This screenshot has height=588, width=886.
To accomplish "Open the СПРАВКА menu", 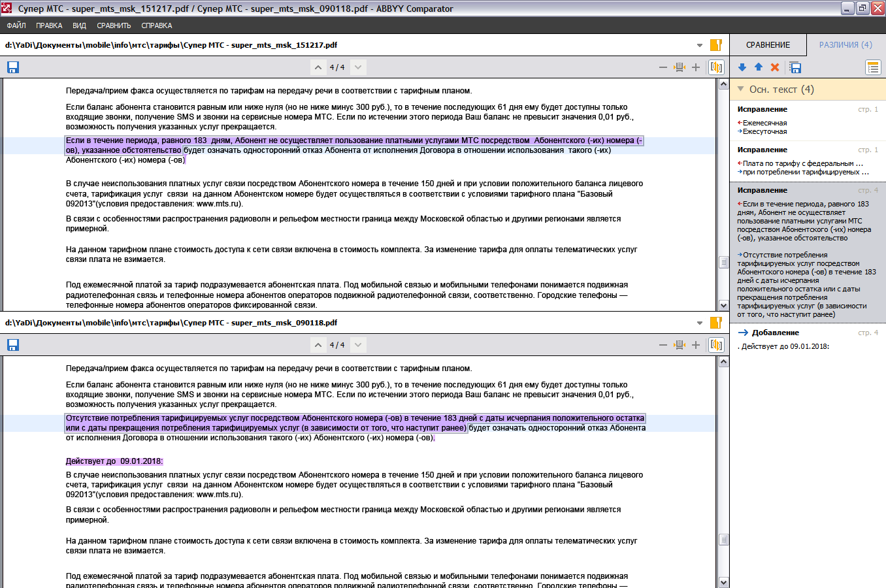I will [157, 25].
